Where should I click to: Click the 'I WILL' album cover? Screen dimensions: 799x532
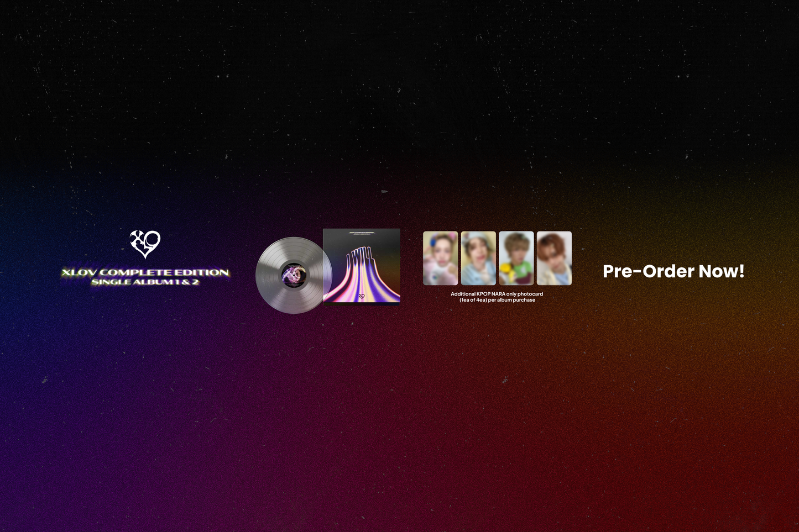click(362, 266)
